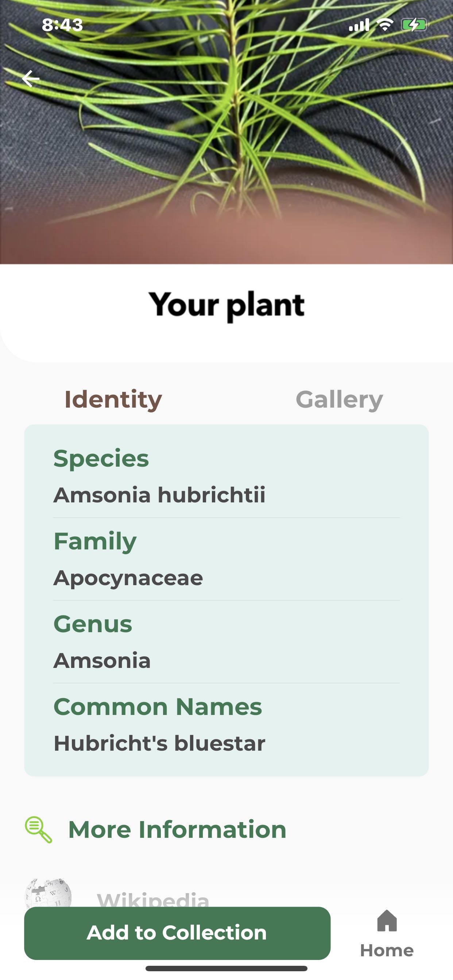
Task: Tap the Home house icon
Action: coord(387,921)
